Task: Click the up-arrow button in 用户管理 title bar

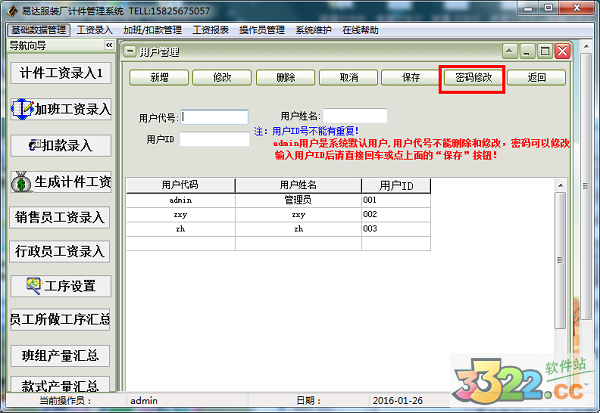Action: click(x=510, y=51)
